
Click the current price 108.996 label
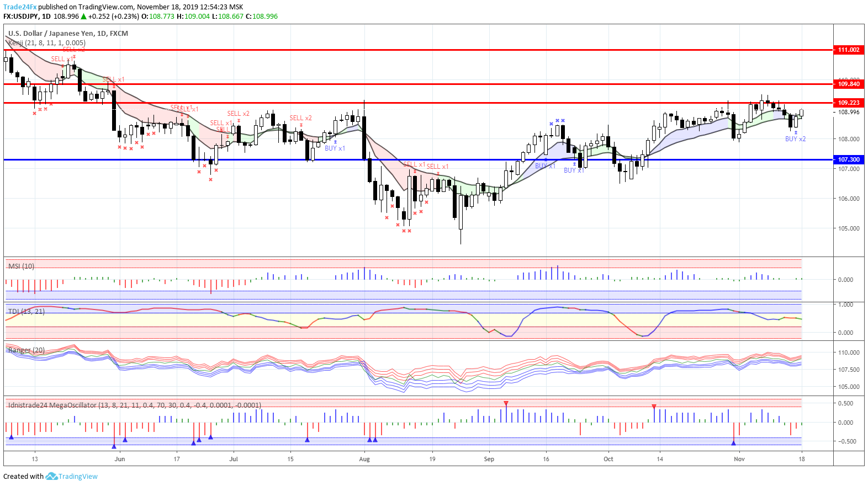click(x=849, y=112)
